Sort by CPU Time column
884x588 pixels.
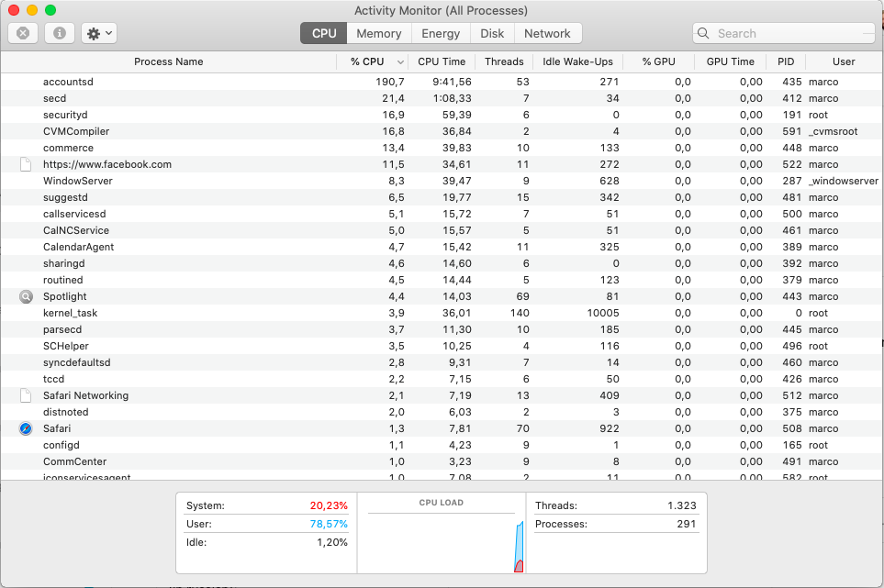442,62
